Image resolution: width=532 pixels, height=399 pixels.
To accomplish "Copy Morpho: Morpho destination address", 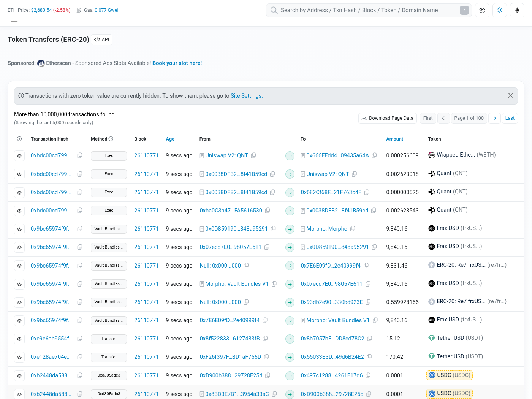I will click(353, 229).
